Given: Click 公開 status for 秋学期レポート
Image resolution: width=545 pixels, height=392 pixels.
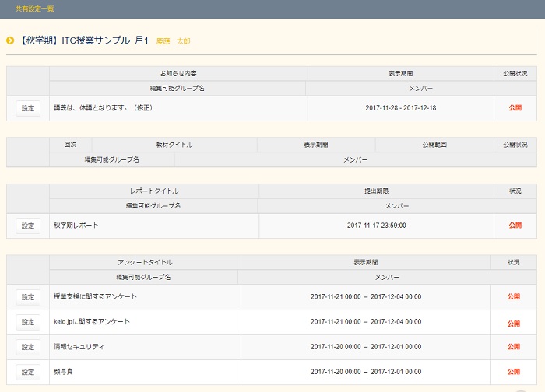Looking at the screenshot, I should (x=515, y=226).
